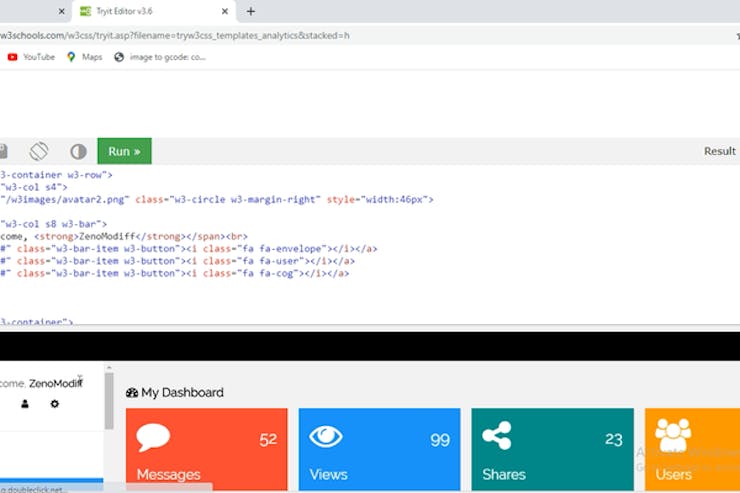The width and height of the screenshot is (740, 493).
Task: Click the globe bookmark icon
Action: pyautogui.click(x=119, y=57)
